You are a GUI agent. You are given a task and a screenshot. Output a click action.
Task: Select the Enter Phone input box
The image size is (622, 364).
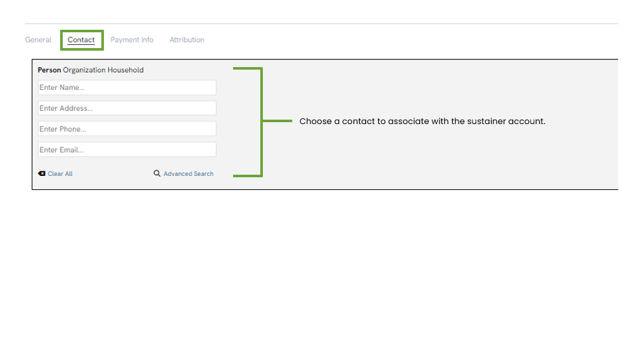tap(127, 129)
